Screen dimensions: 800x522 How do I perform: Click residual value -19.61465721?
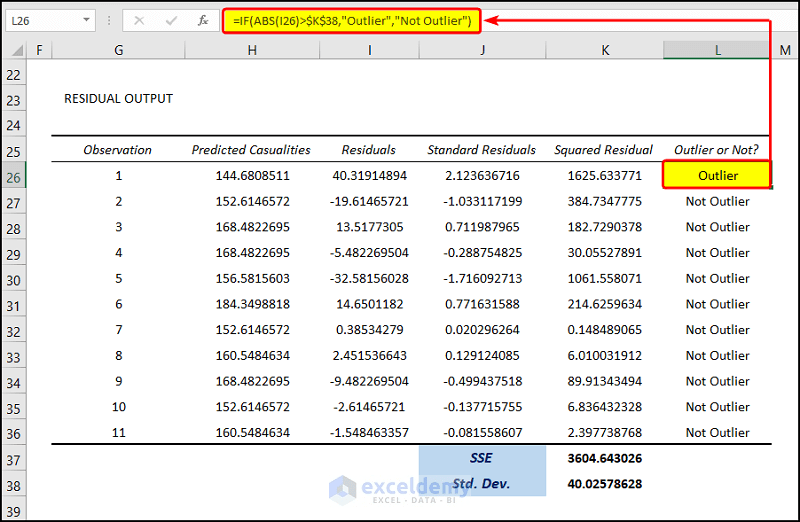tap(369, 202)
